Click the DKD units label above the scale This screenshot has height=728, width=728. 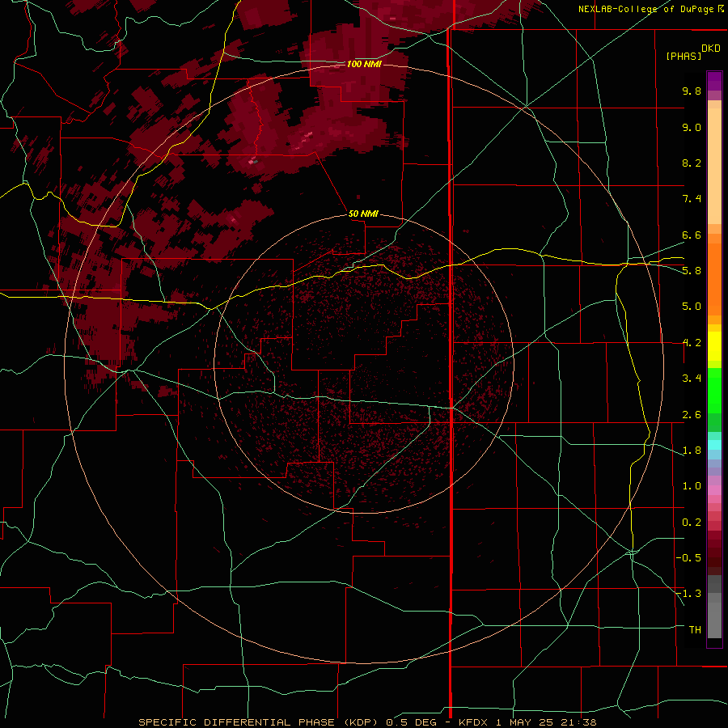(710, 49)
